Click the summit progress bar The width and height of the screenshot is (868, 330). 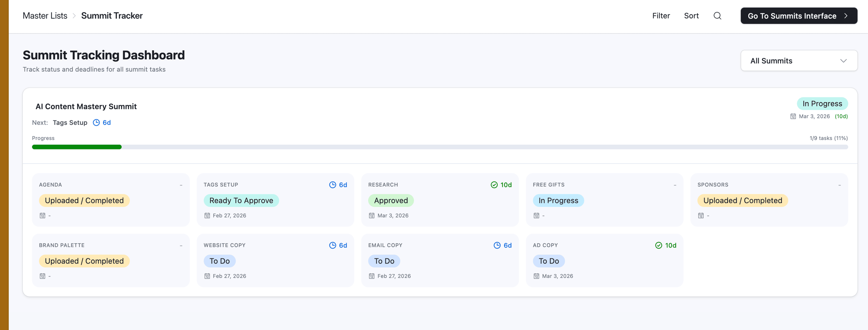pos(439,147)
